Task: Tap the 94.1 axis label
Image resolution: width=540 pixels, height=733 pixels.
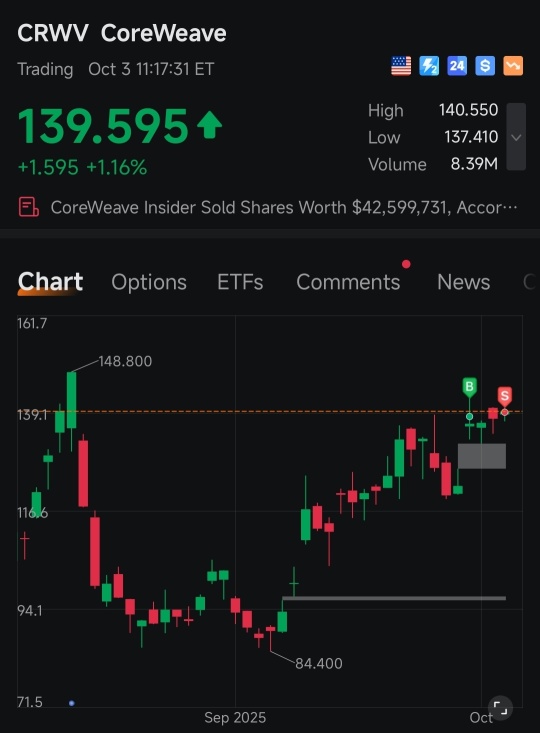Action: (x=30, y=611)
